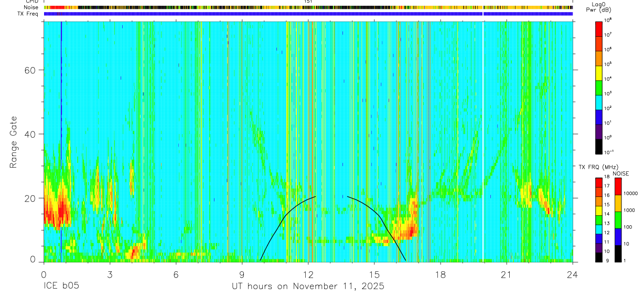
Task: Click the green segment of NOISE color bar
Action: tap(619, 220)
